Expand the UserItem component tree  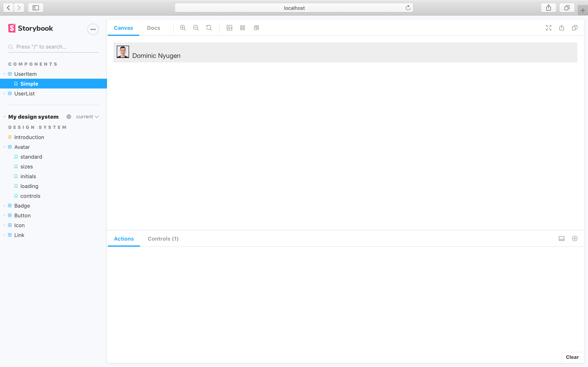coord(4,74)
